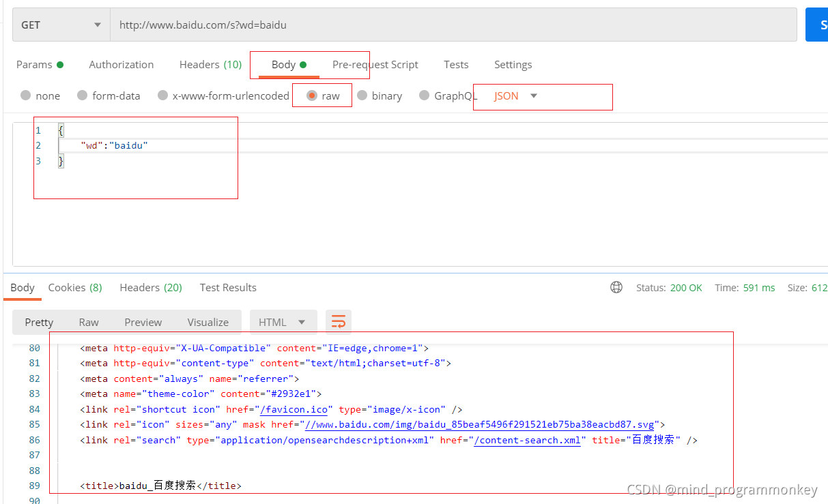The image size is (828, 504).
Task: Switch to the Raw response view
Action: [x=89, y=322]
